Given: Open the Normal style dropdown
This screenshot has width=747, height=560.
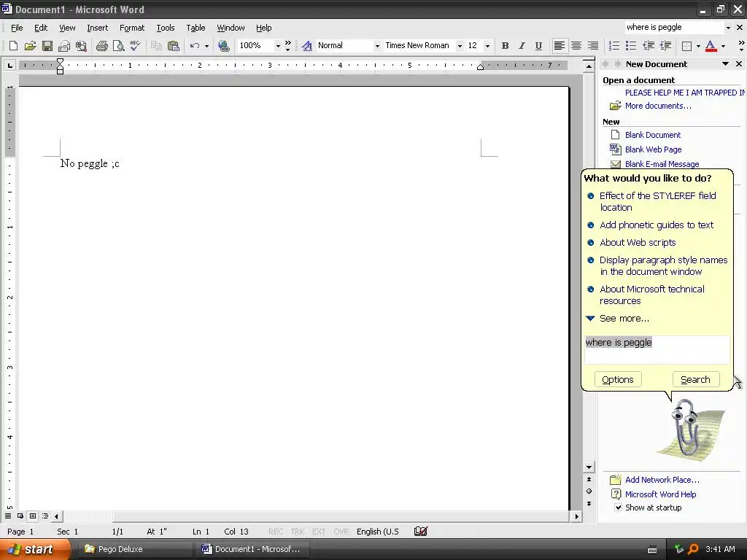Looking at the screenshot, I should 377,46.
